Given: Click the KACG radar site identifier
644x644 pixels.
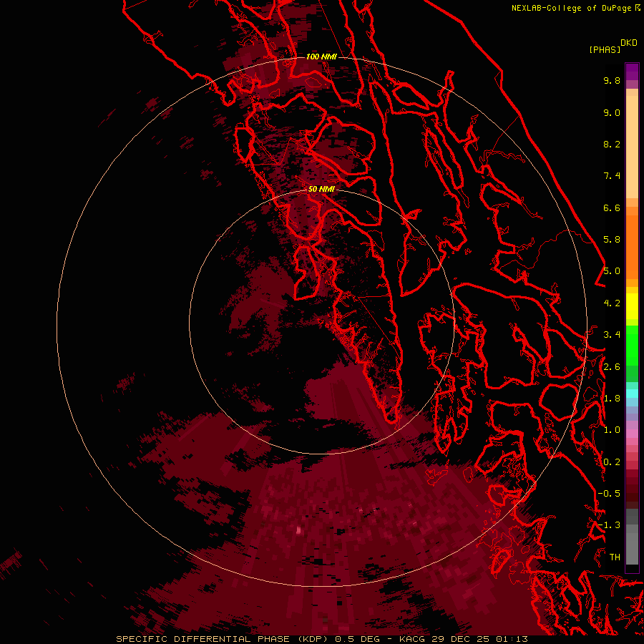Looking at the screenshot, I should (x=413, y=639).
